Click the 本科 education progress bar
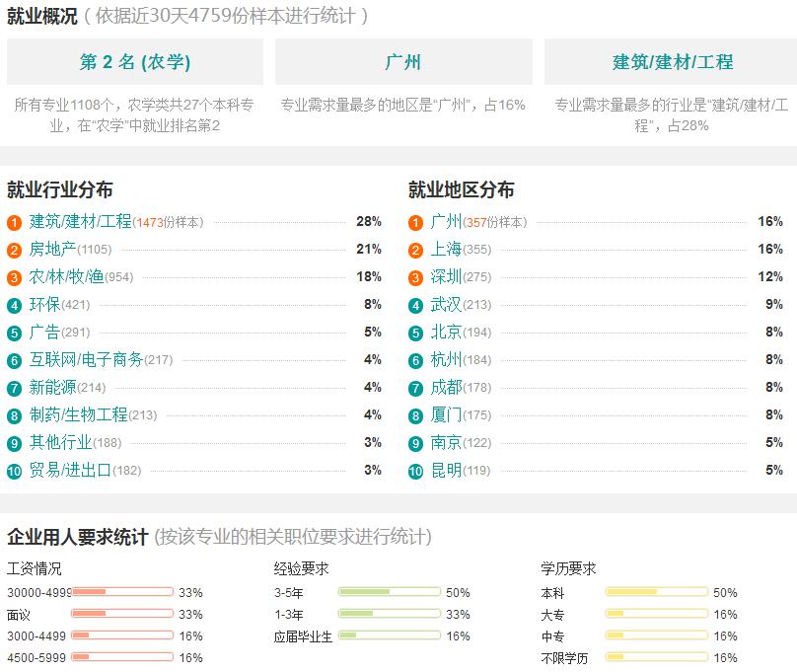Viewport: 797px width, 672px height. click(x=657, y=592)
